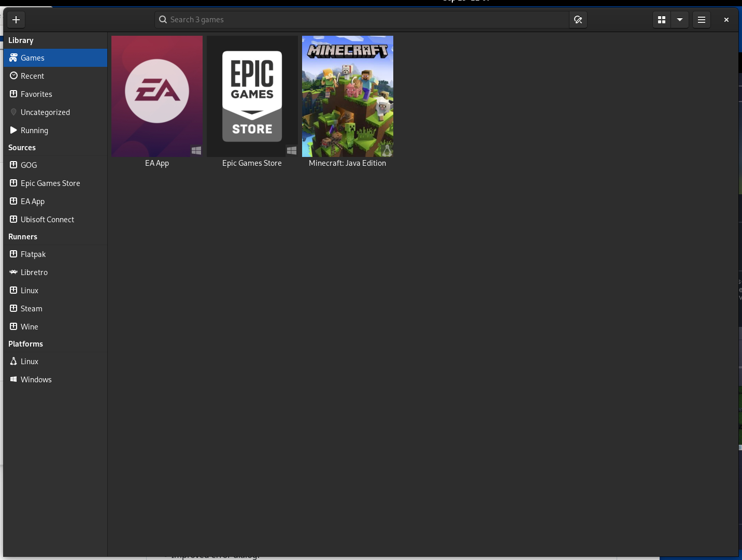
Task: Open the EA App cover thumbnail
Action: pos(157,96)
